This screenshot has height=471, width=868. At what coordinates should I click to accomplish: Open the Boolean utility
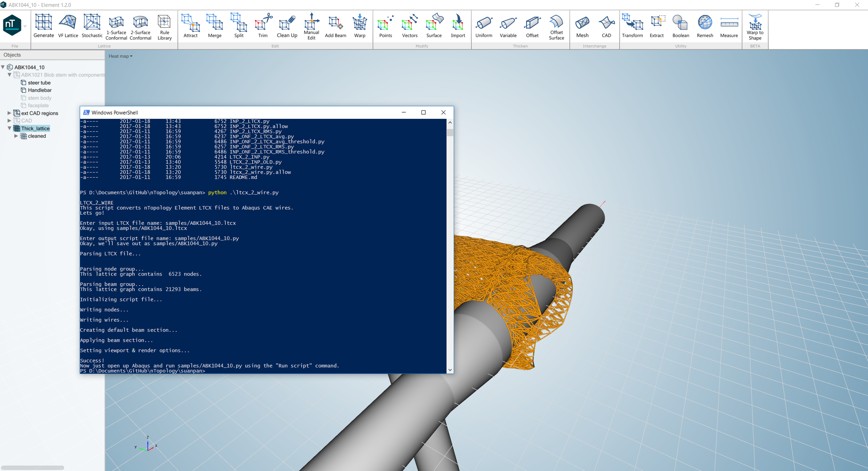tap(681, 26)
